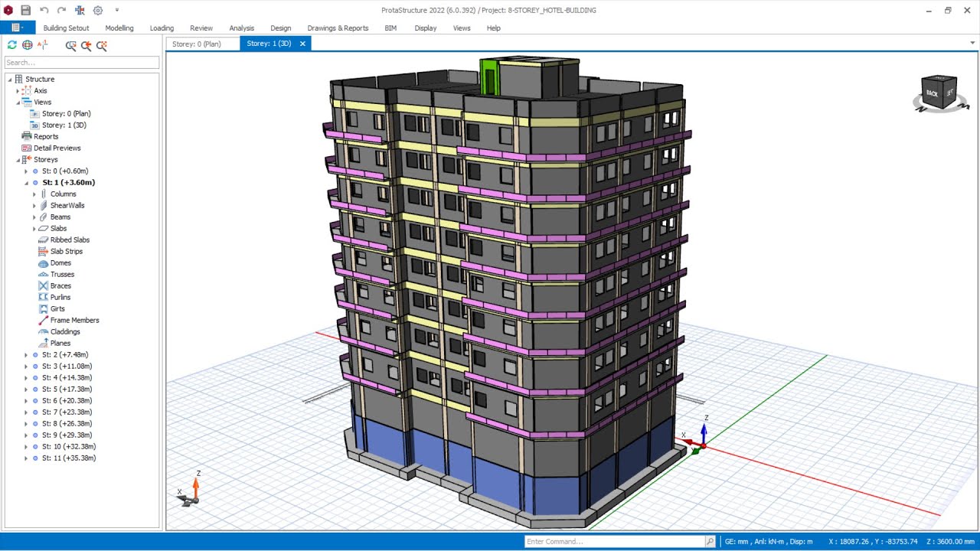Click the Domes icon in tree
Screen dimensions: 980x551
pos(43,262)
